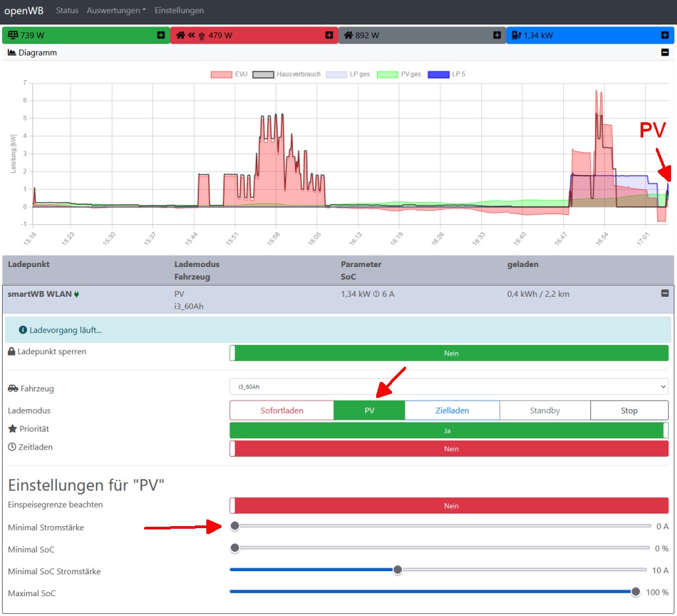
Task: Click the Minimal SoC Stromstärke slider handle
Action: [397, 570]
